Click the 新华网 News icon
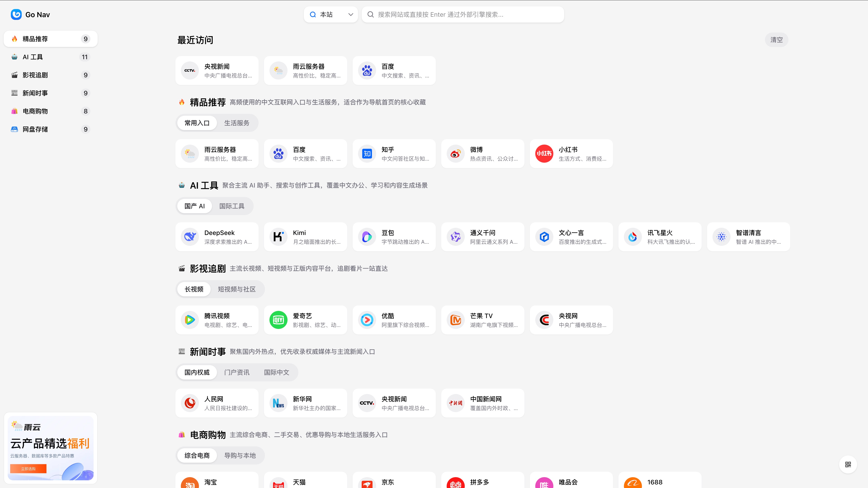The height and width of the screenshot is (488, 868). (278, 403)
